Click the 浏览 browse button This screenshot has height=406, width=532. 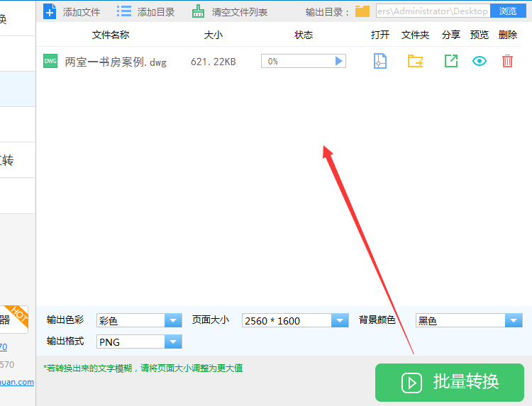coord(508,11)
